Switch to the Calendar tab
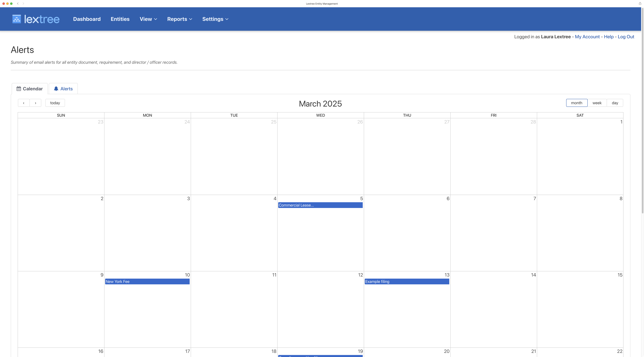 coord(30,89)
